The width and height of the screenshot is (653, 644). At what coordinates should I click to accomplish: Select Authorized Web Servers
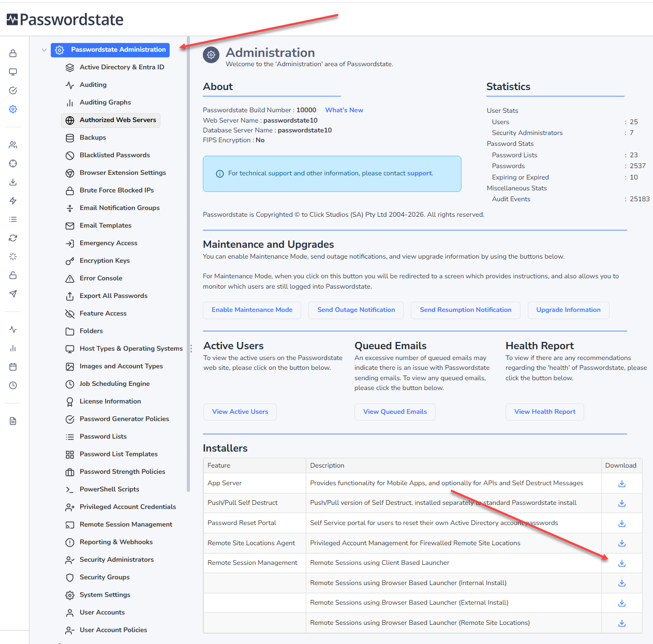[111, 120]
